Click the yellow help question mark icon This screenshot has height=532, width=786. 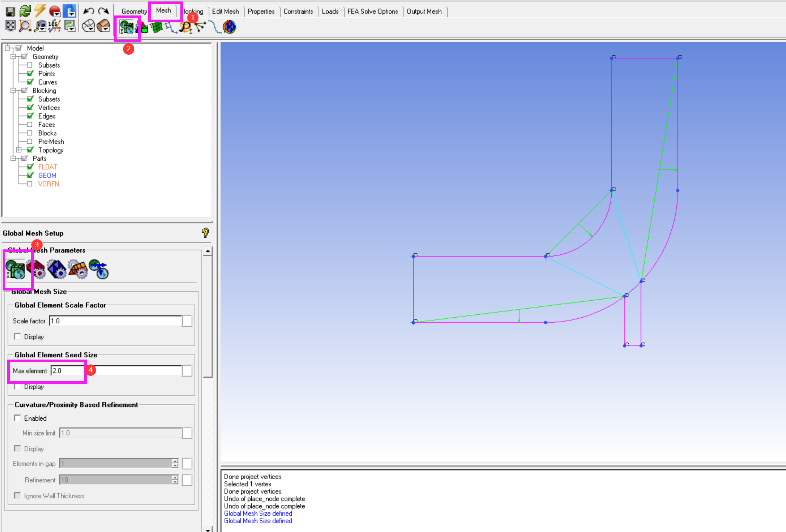205,233
